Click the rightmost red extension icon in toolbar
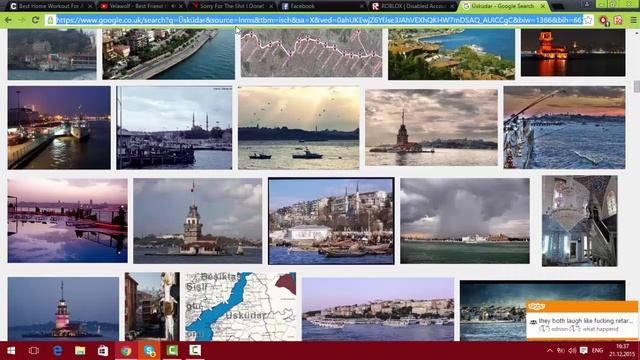 click(x=618, y=20)
